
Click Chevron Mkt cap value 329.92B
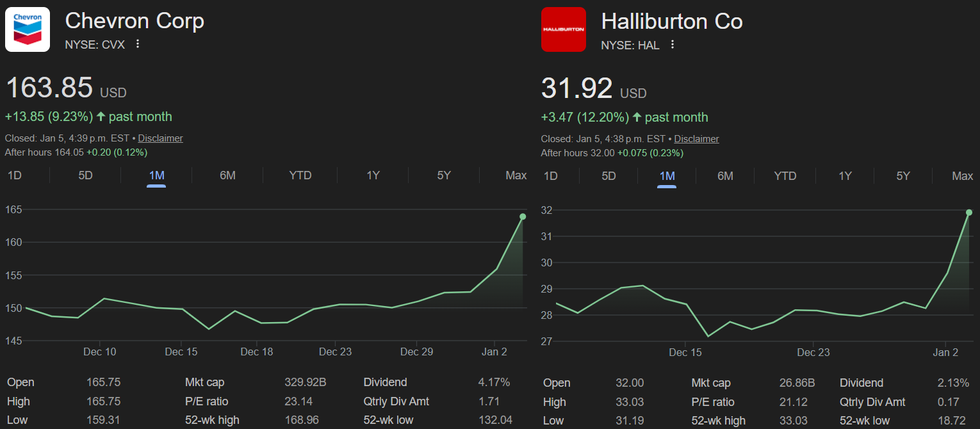point(306,382)
